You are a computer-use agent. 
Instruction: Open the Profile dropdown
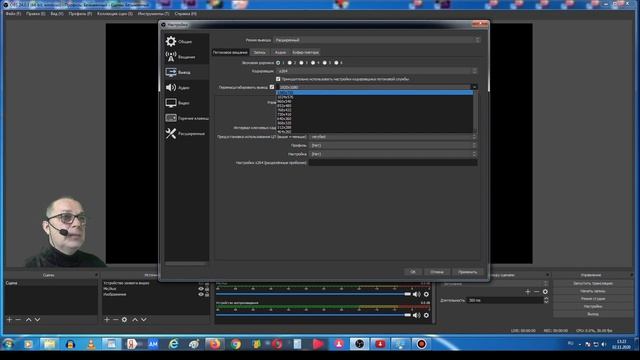pyautogui.click(x=393, y=145)
